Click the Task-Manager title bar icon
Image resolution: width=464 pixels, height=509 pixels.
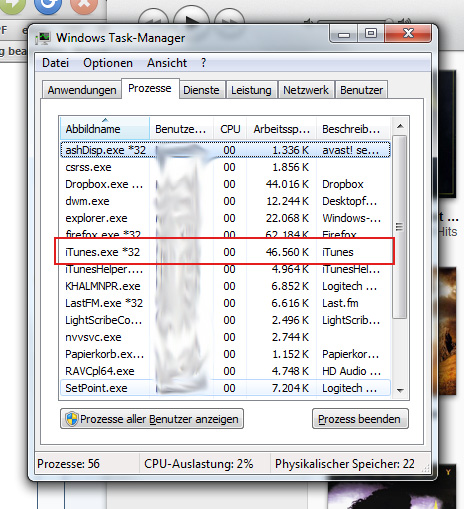[43, 38]
